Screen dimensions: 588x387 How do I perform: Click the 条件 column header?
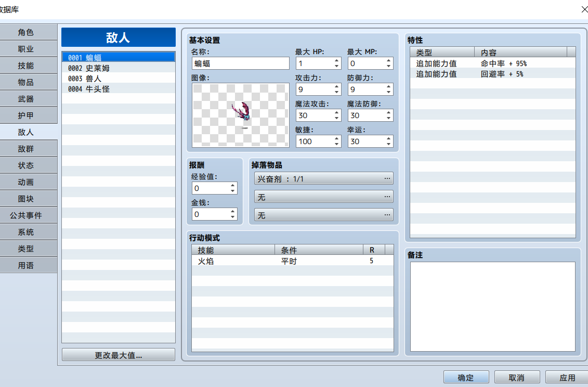coord(319,250)
